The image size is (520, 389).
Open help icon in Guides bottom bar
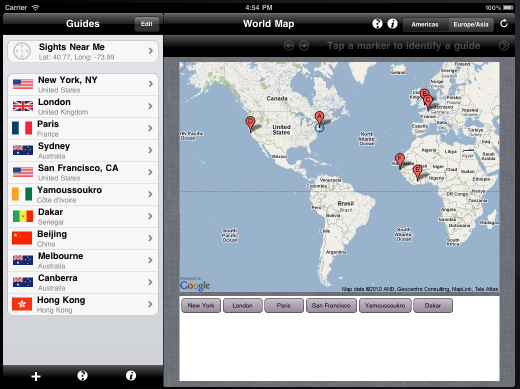pos(82,376)
